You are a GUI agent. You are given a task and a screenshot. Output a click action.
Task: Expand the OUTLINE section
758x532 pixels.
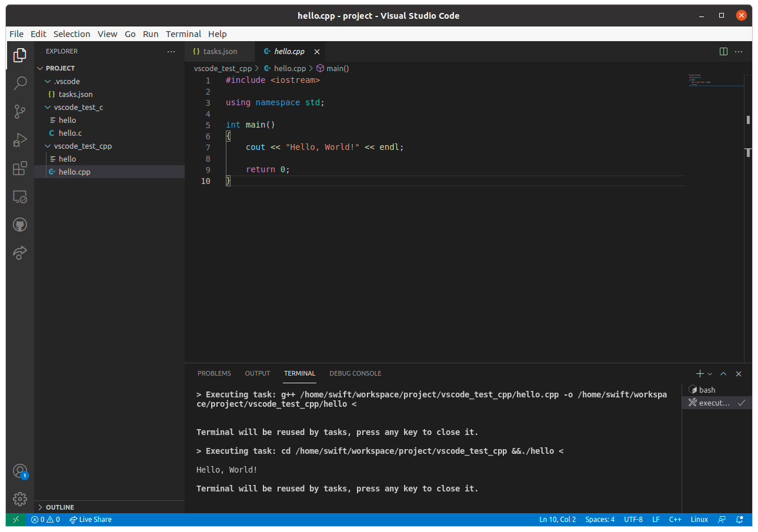click(x=109, y=507)
